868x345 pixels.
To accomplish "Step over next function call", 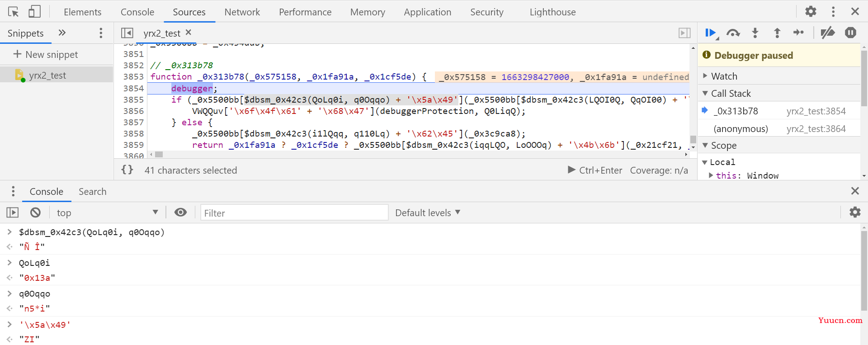I will click(733, 33).
